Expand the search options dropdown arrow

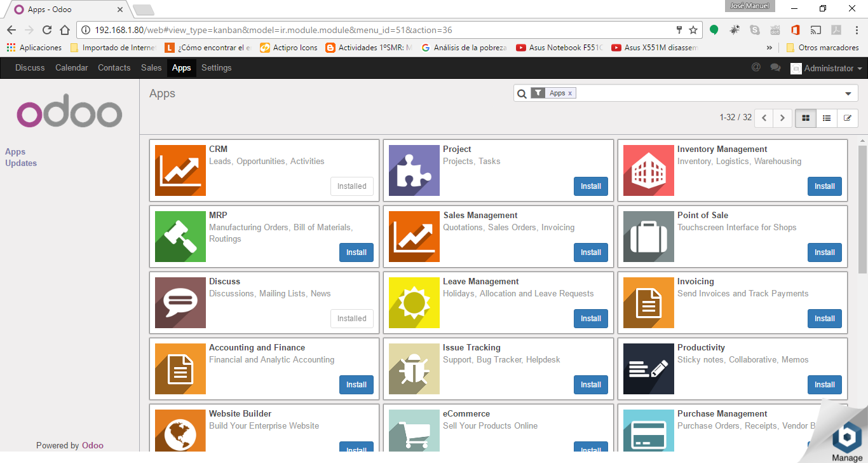pyautogui.click(x=848, y=94)
